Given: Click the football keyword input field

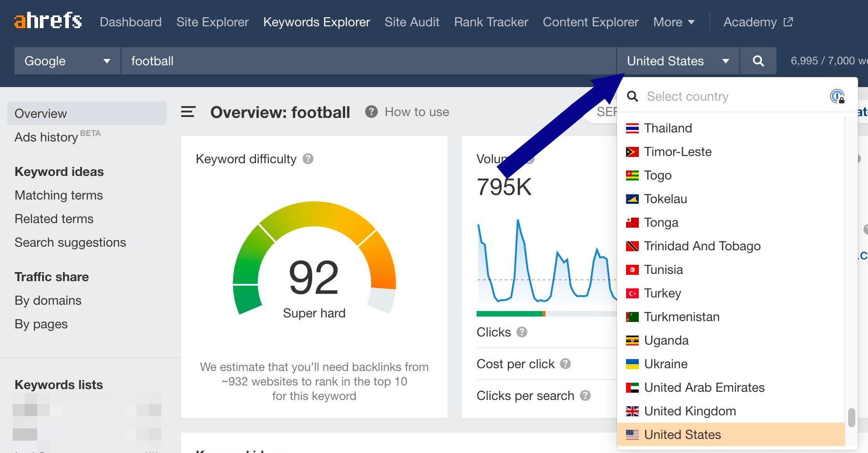Looking at the screenshot, I should [x=368, y=61].
